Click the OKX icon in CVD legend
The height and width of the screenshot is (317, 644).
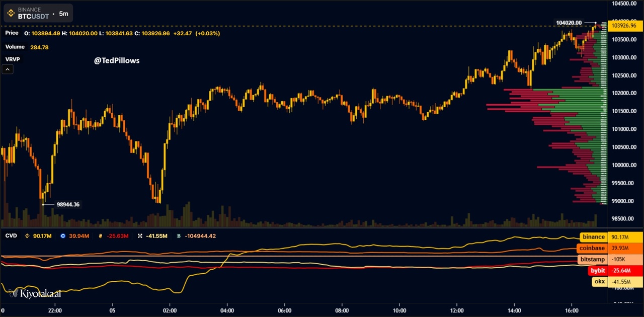(x=140, y=235)
